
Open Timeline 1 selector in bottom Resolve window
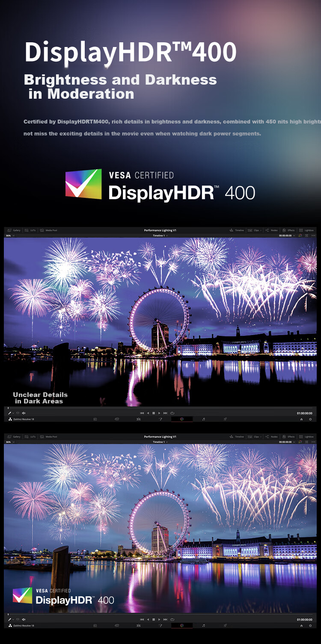[160, 442]
